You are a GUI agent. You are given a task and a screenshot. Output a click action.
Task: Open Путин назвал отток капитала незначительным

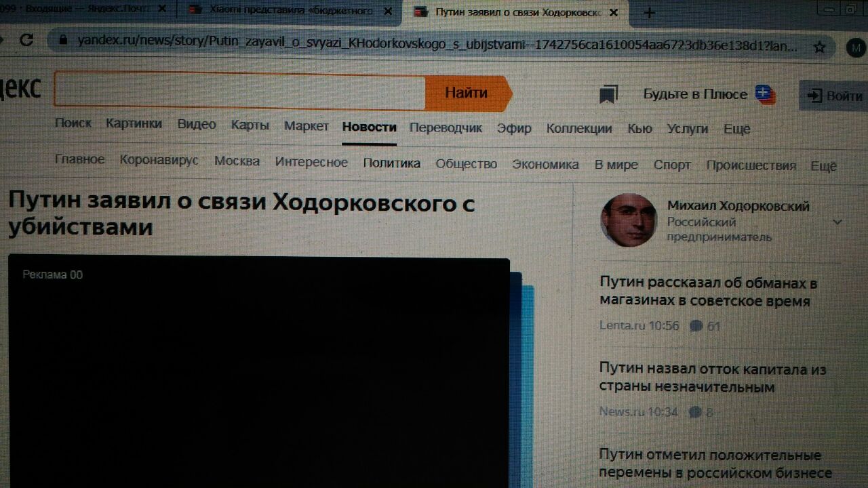tap(713, 378)
